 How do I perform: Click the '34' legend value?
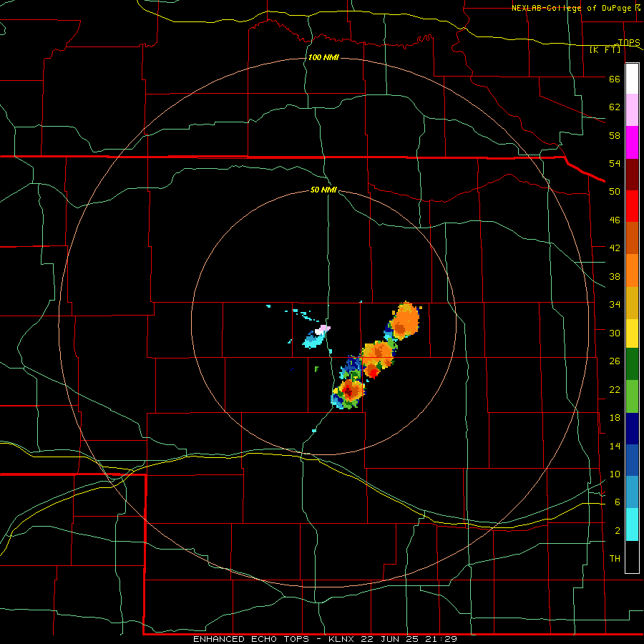coord(615,305)
